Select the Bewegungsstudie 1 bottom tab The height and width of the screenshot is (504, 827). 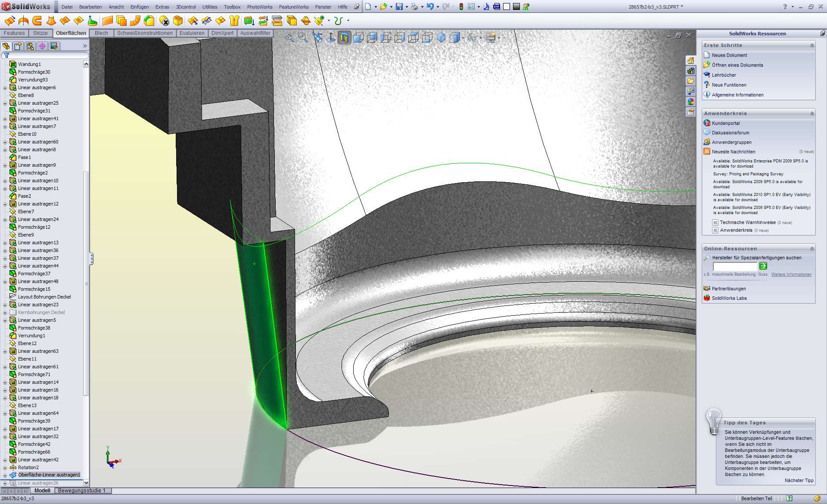click(x=82, y=491)
